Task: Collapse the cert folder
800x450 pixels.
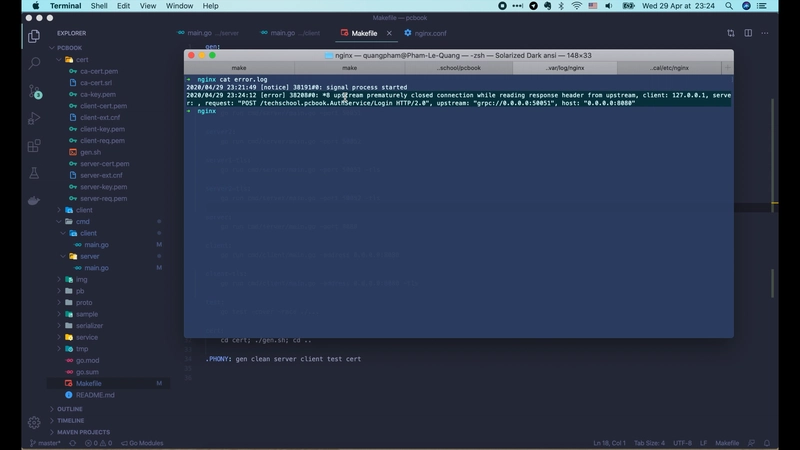Action: 59,60
